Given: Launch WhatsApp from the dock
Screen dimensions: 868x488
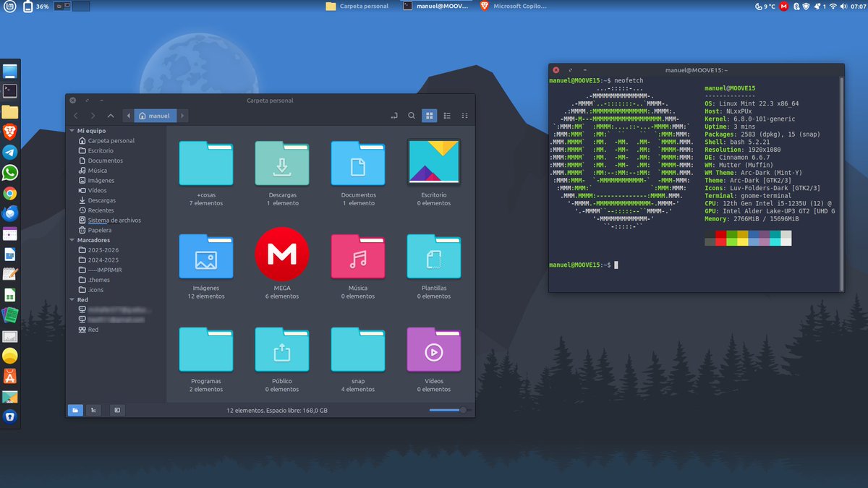Looking at the screenshot, I should tap(10, 173).
